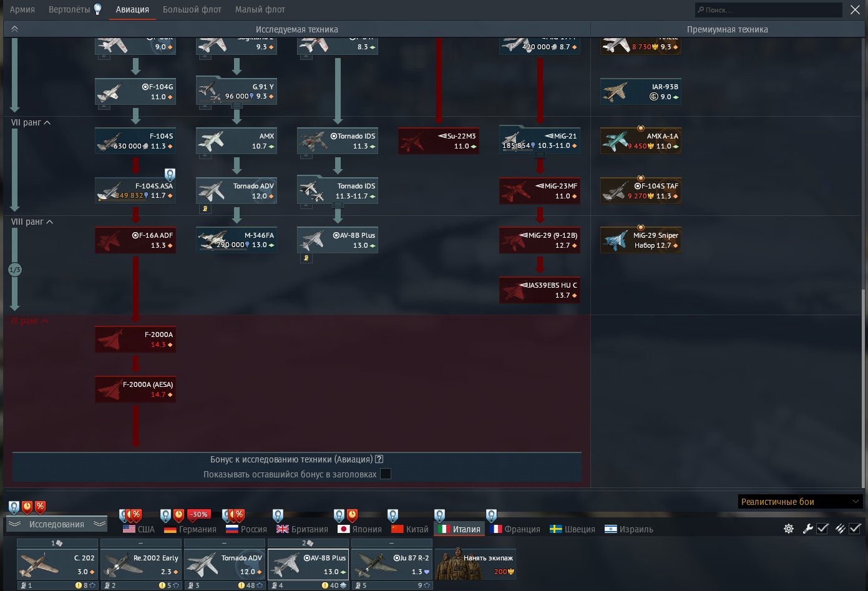Click the -30% discount badge above Германия

click(x=200, y=515)
